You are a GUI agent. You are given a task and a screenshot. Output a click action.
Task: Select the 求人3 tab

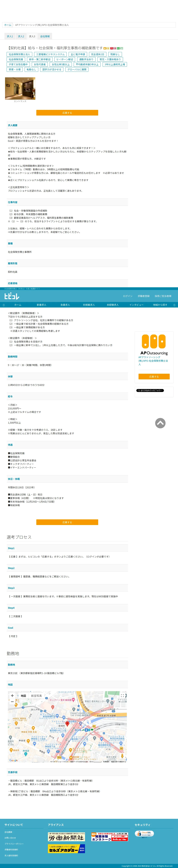click(x=32, y=36)
